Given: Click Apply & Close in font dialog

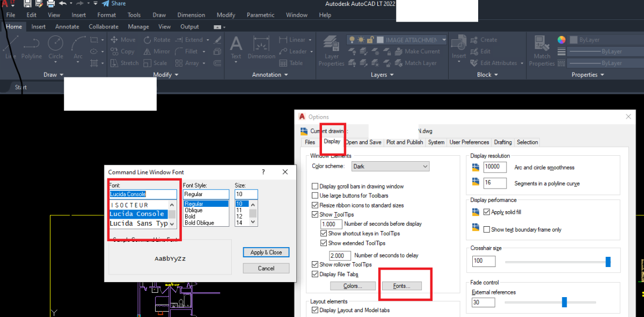Looking at the screenshot, I should 266,252.
